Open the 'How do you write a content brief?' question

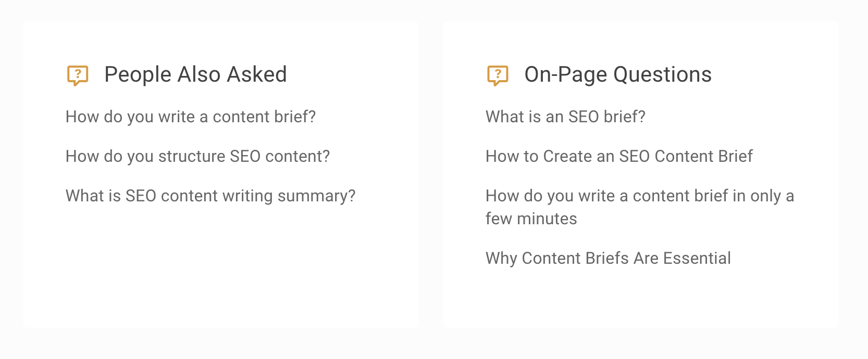[190, 117]
